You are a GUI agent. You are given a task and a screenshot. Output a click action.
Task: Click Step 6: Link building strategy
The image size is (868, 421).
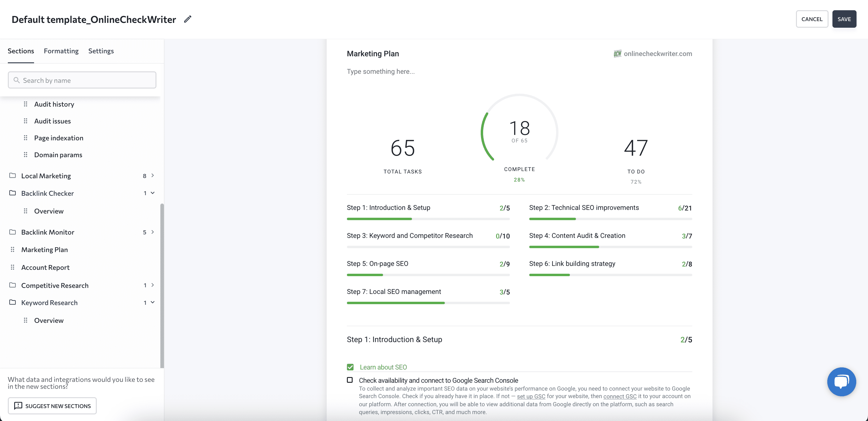(572, 264)
